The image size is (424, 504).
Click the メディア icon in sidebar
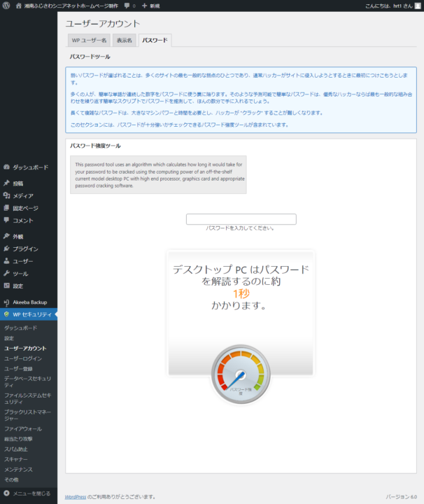[6, 195]
